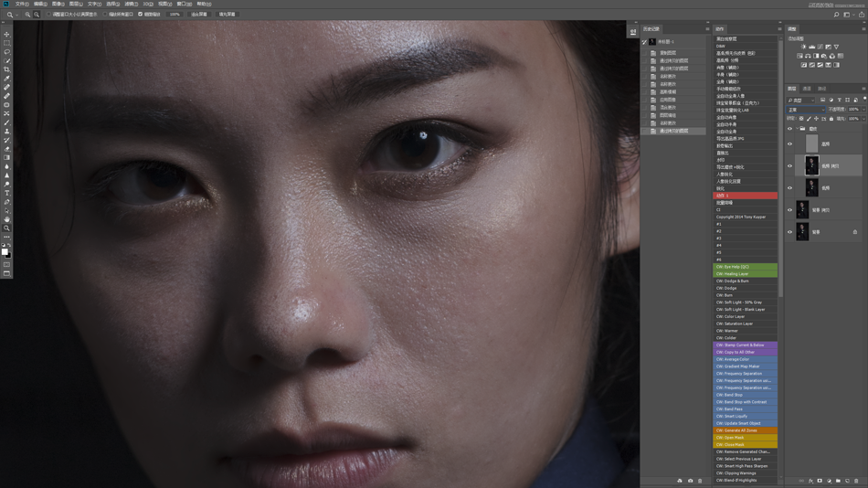
Task: Select the Lasso tool
Action: pyautogui.click(x=6, y=52)
